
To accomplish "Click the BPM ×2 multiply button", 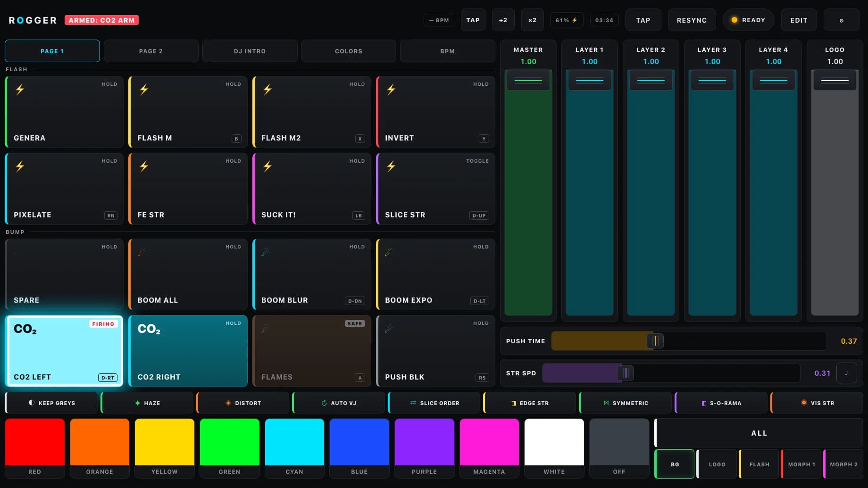I will click(x=532, y=20).
